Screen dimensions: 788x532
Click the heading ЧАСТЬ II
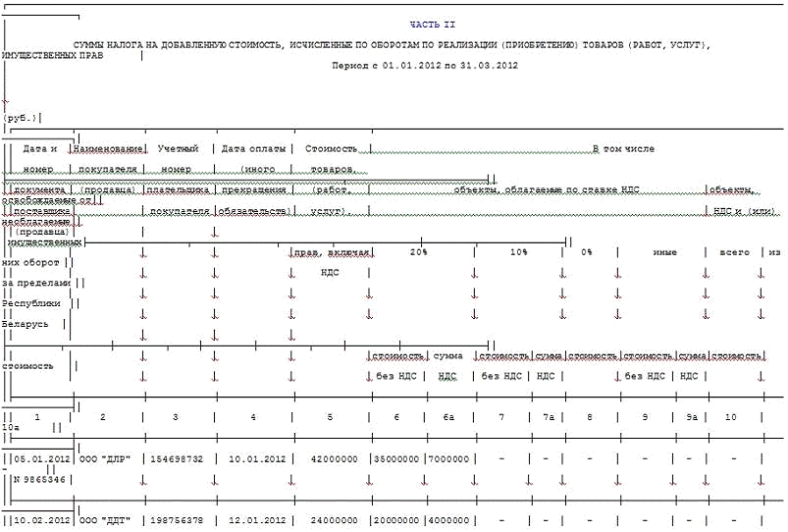(432, 25)
